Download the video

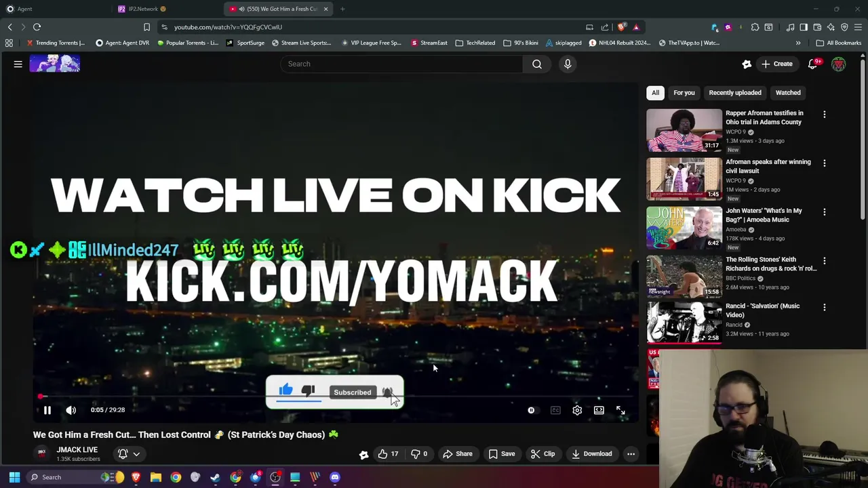pyautogui.click(x=591, y=454)
